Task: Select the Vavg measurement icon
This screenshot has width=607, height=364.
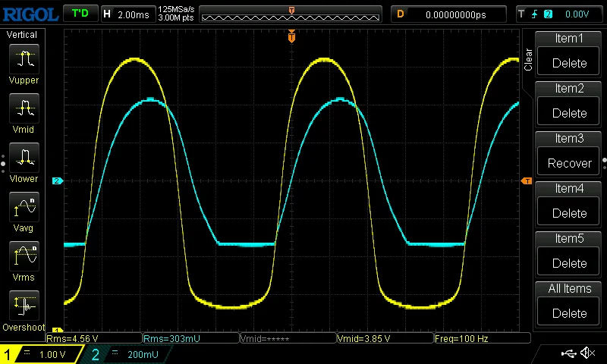Action: [25, 208]
